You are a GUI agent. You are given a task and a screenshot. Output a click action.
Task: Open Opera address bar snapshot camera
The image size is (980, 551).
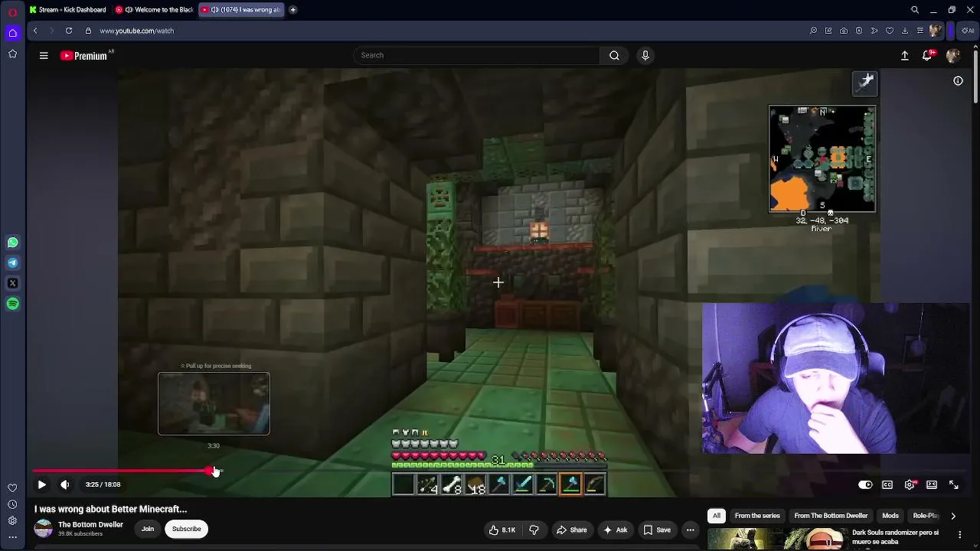point(844,31)
